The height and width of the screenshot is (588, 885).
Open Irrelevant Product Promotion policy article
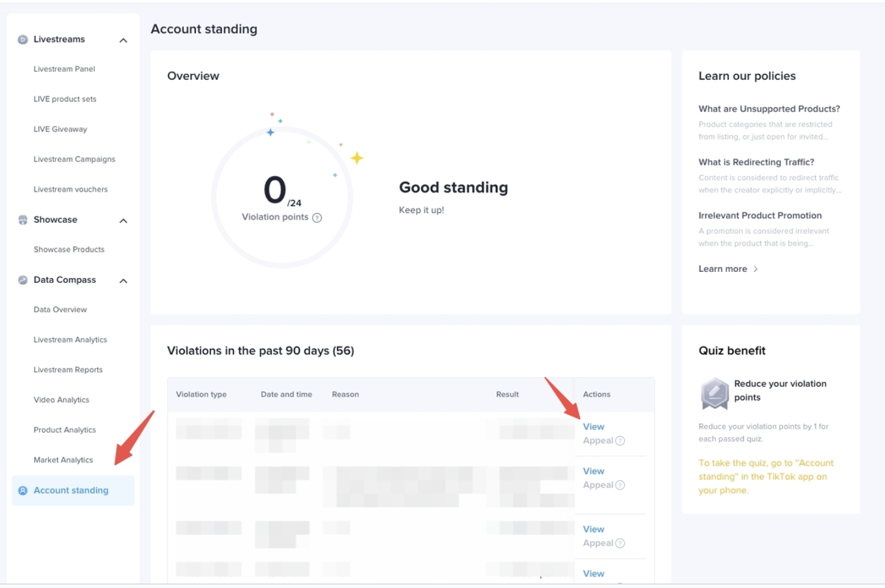[x=759, y=215]
